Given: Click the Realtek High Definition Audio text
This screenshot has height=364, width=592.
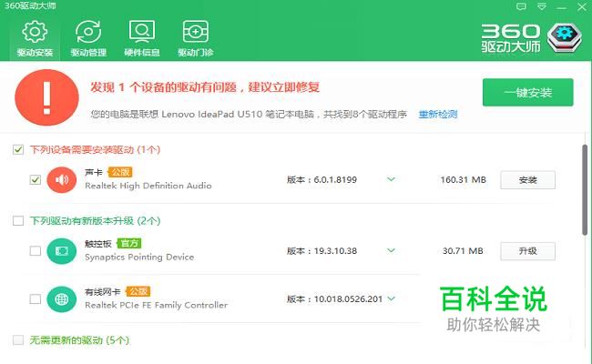Looking at the screenshot, I should [148, 186].
